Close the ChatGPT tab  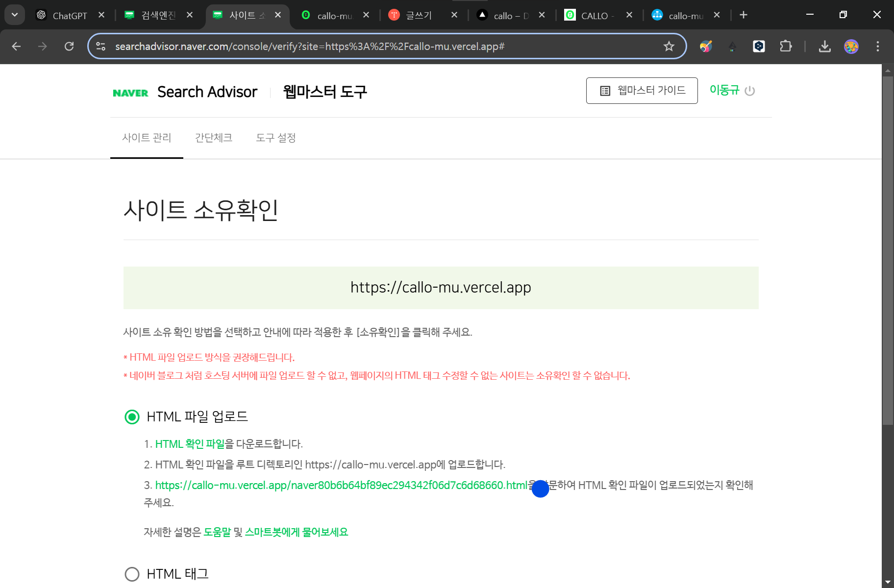click(x=101, y=15)
